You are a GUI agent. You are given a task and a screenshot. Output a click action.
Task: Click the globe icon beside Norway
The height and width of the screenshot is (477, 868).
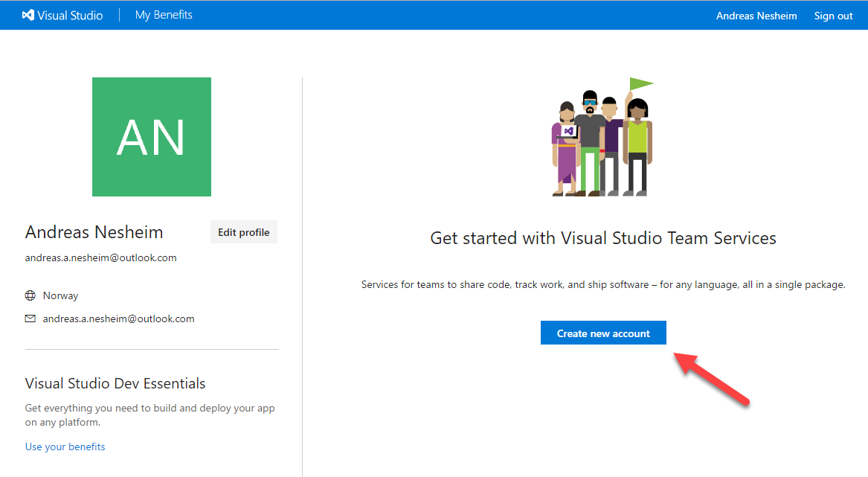(30, 295)
